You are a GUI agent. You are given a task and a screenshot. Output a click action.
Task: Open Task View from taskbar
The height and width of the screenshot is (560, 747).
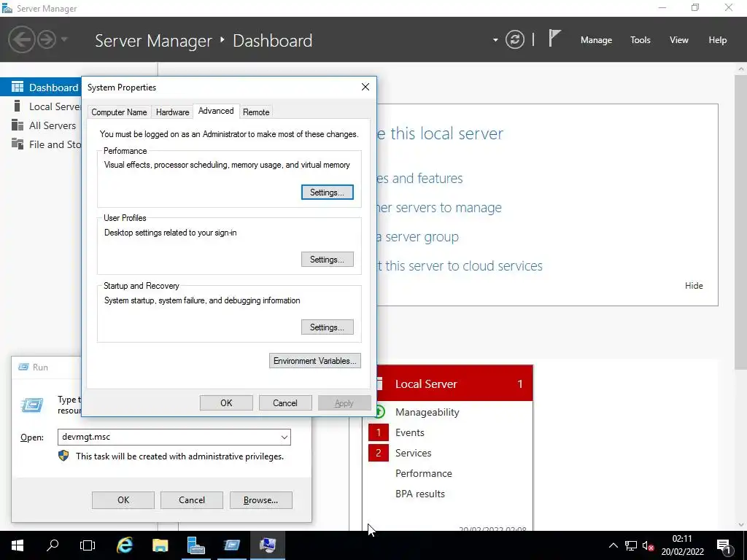tap(88, 545)
